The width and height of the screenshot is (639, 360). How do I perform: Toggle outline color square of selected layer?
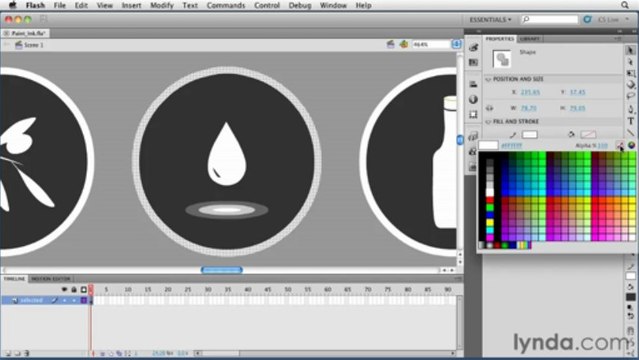(84, 300)
